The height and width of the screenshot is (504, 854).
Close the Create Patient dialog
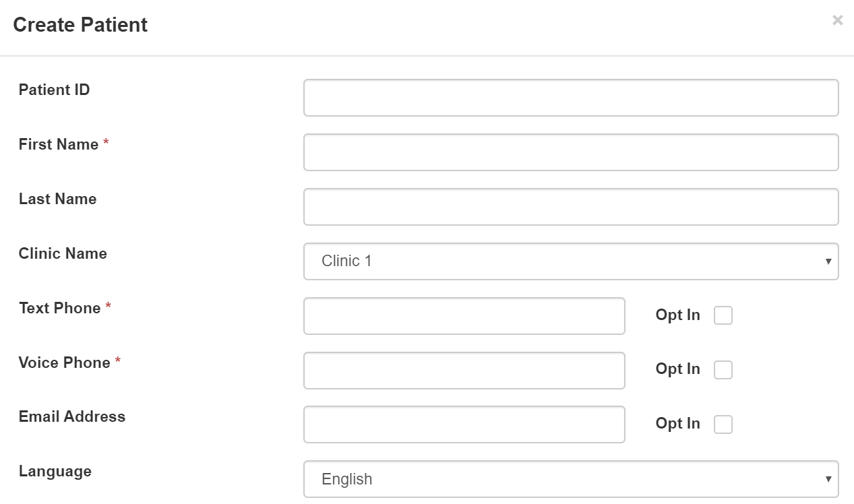pyautogui.click(x=837, y=20)
